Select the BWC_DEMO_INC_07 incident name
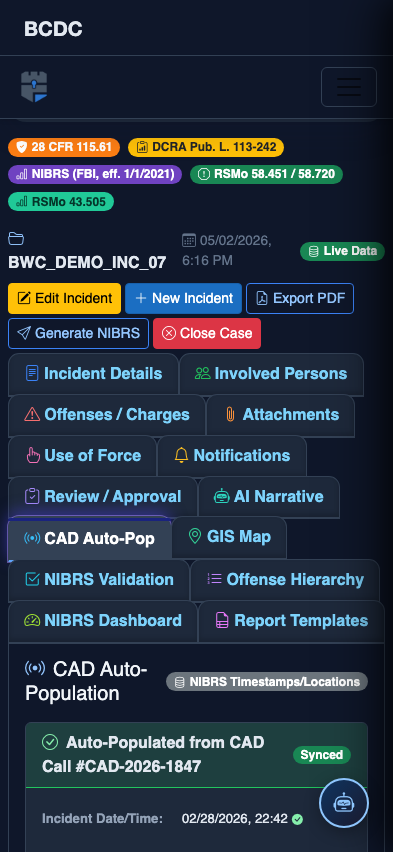Image resolution: width=393 pixels, height=852 pixels. tap(87, 262)
